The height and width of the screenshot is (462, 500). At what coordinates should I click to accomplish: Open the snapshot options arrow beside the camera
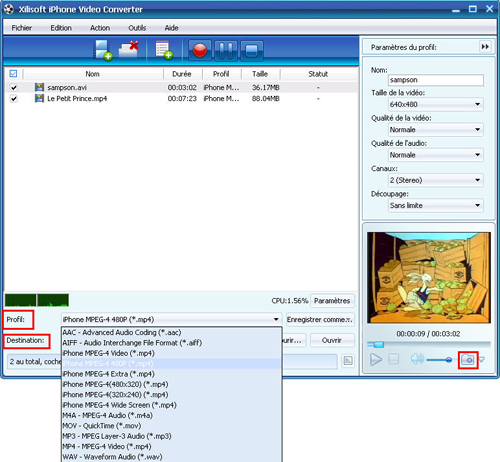[482, 360]
